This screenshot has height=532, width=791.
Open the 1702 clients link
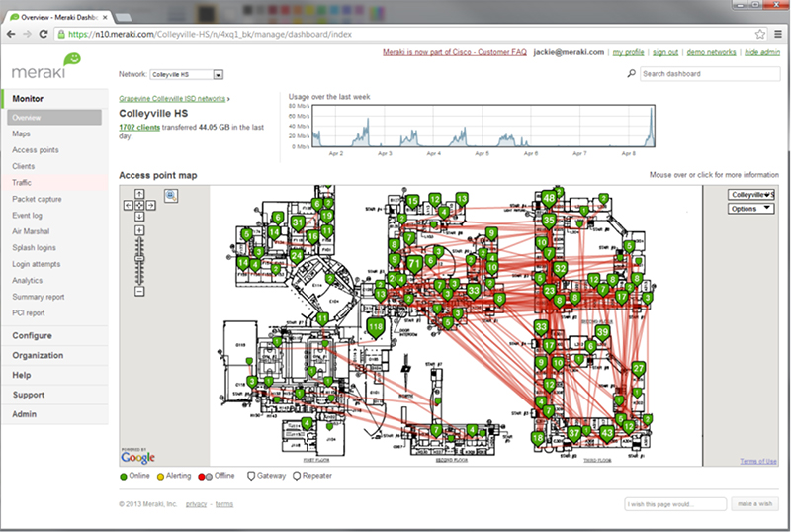pos(139,128)
